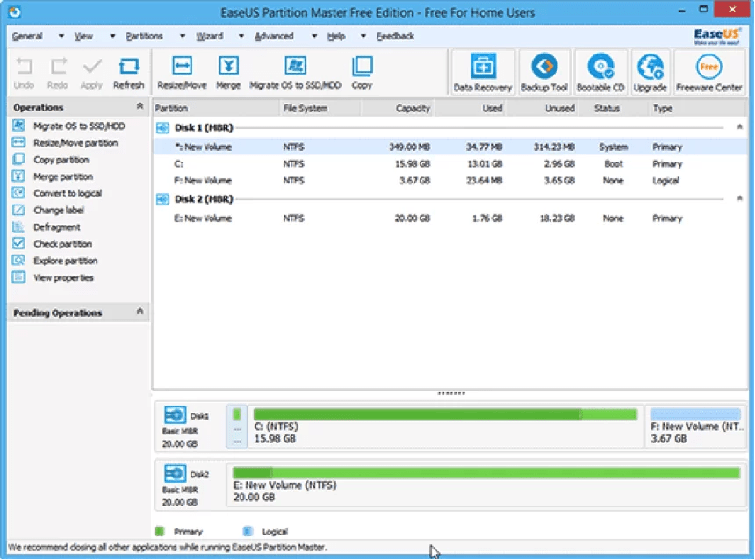This screenshot has height=560, width=755.
Task: Open the Advanced menu
Action: [274, 37]
